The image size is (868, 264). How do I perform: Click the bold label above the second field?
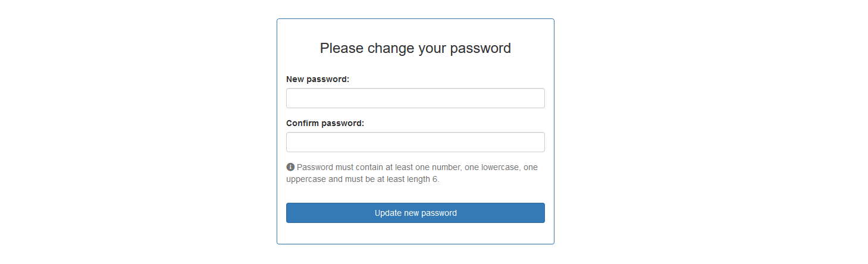coord(325,123)
